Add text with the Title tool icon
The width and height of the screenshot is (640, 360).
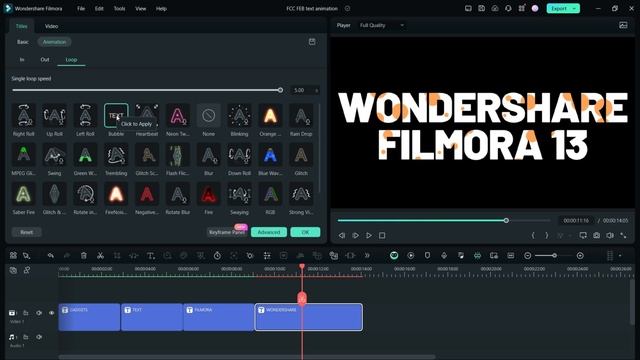(150, 256)
